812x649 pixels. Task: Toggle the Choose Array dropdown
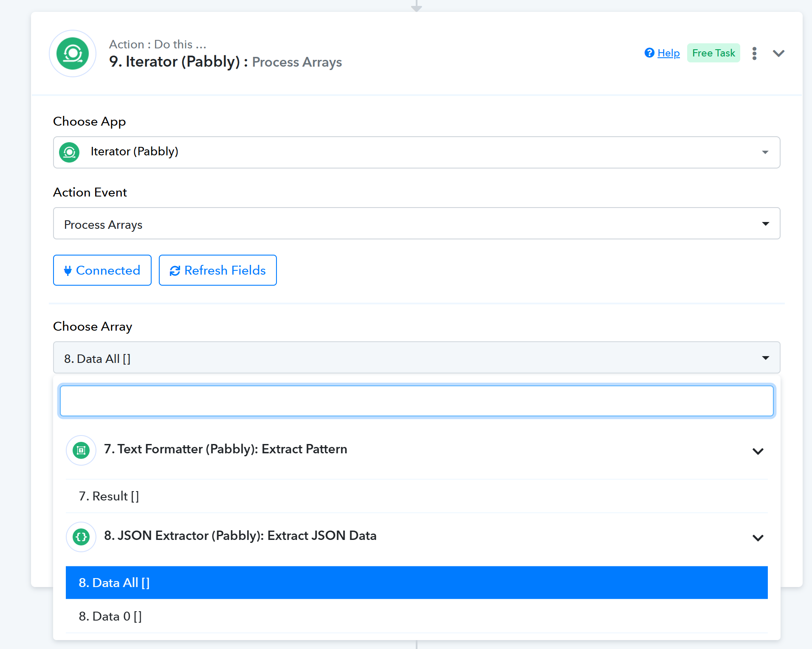(417, 357)
